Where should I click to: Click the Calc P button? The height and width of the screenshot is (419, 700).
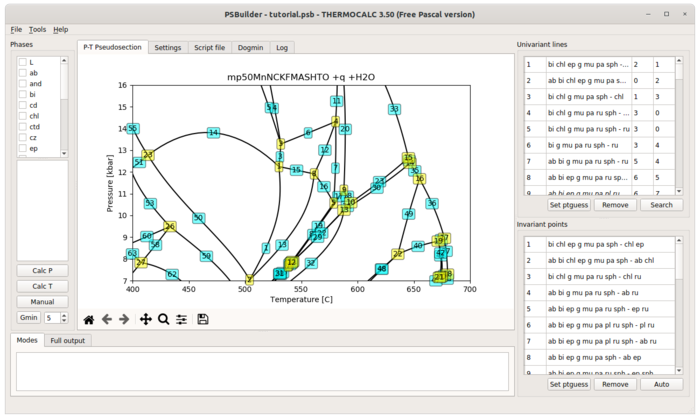coord(42,271)
